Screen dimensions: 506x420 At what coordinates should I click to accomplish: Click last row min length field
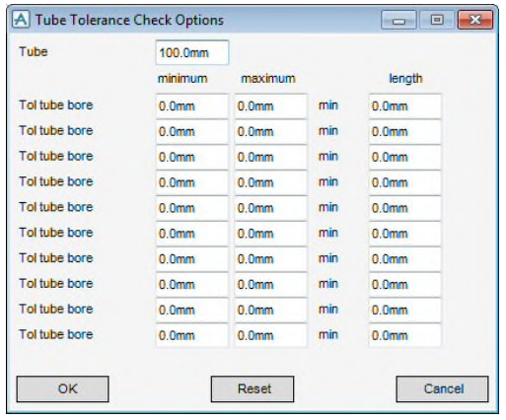point(404,335)
